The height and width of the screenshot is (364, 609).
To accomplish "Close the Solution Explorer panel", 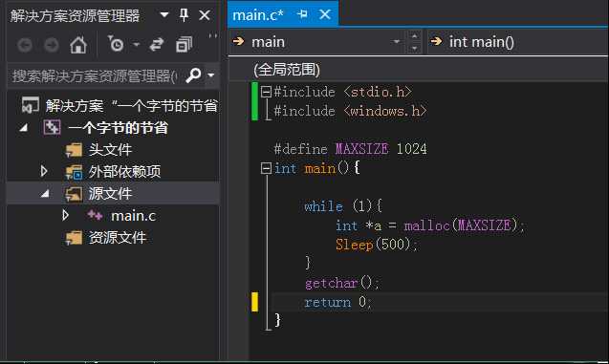I will tap(205, 15).
